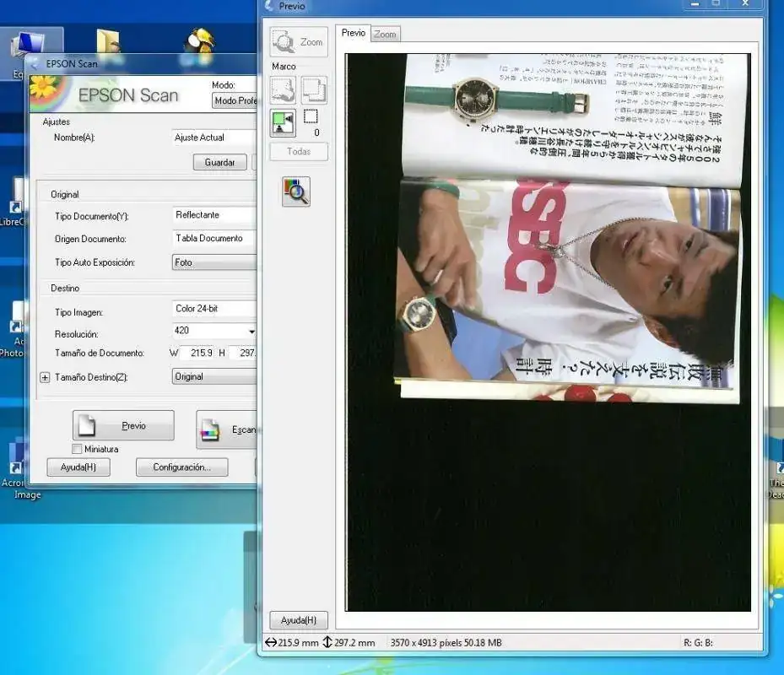Click the copy marquee icon under Marco
Image resolution: width=784 pixels, height=675 pixels.
pyautogui.click(x=314, y=90)
